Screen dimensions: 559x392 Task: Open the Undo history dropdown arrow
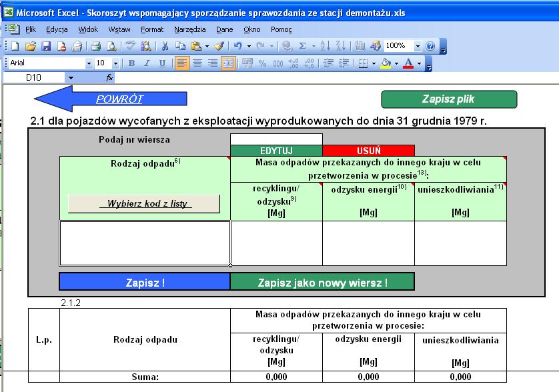click(249, 46)
